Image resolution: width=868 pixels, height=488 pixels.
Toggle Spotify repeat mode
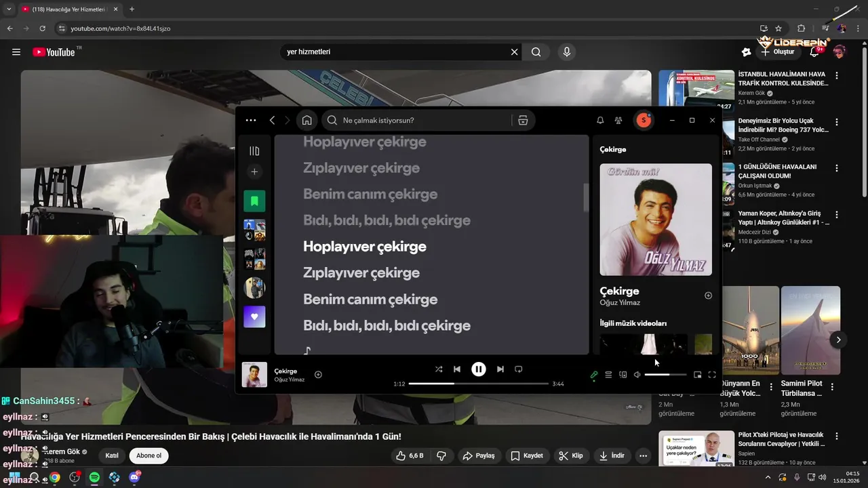pyautogui.click(x=519, y=369)
